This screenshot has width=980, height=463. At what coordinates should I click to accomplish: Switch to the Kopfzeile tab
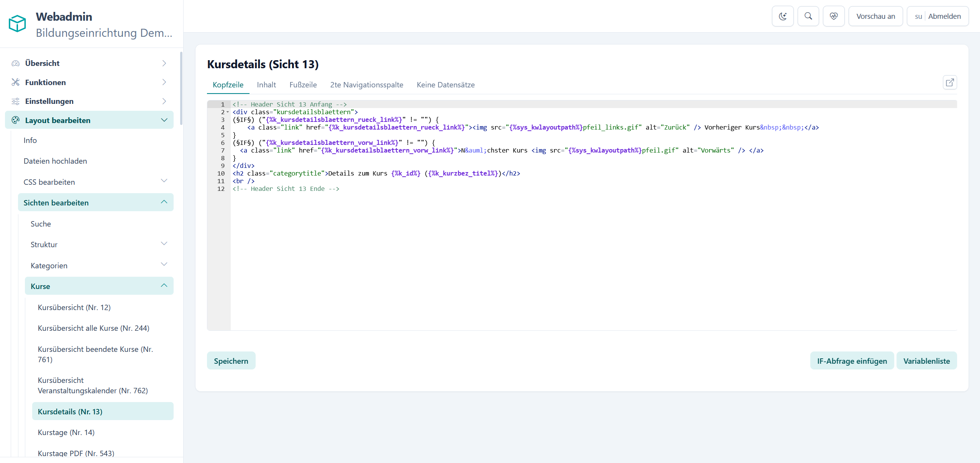tap(228, 85)
